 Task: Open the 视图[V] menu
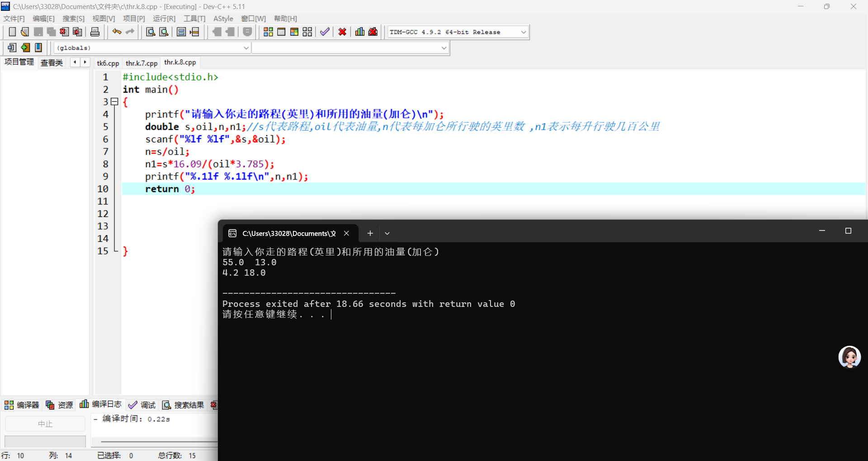(x=104, y=19)
